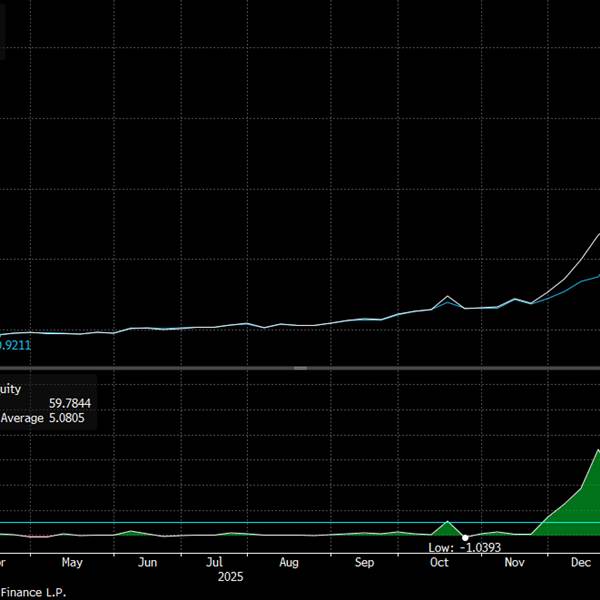Click the white low-point marker dot
600x600 pixels.
tap(465, 538)
